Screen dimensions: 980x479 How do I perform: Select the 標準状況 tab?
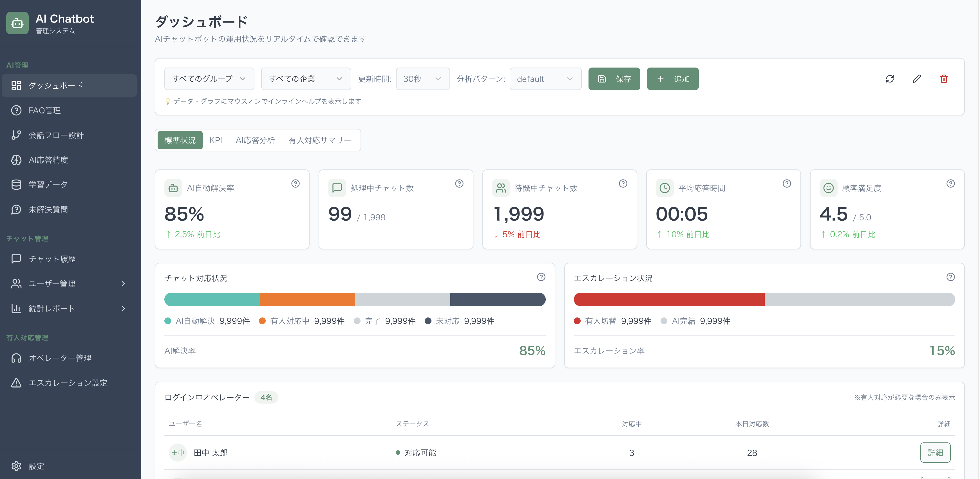pyautogui.click(x=180, y=140)
